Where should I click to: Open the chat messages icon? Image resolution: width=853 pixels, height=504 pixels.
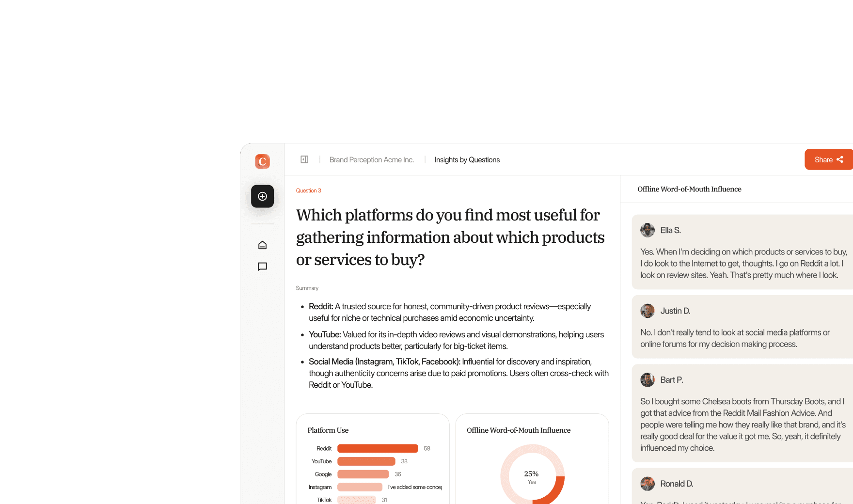tap(262, 267)
